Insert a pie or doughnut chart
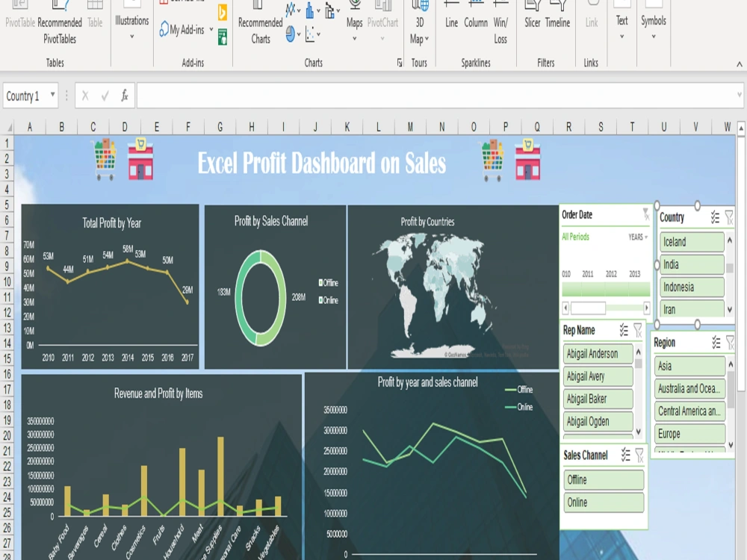The width and height of the screenshot is (747, 560). pos(293,34)
